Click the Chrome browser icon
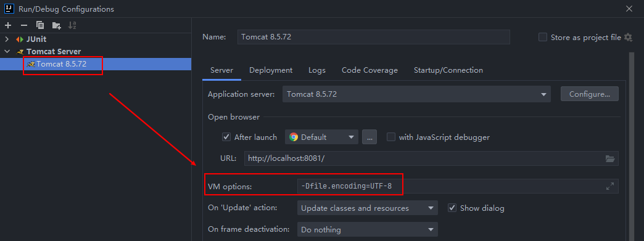The width and height of the screenshot is (644, 241). (293, 137)
